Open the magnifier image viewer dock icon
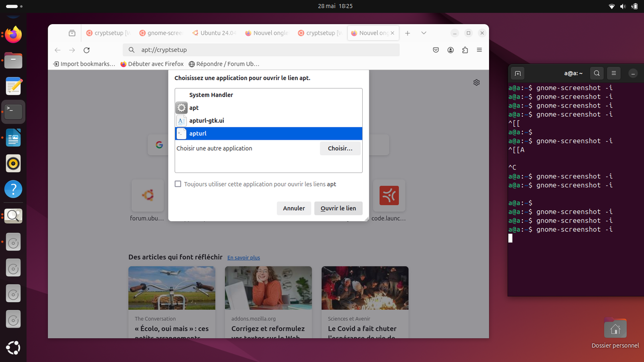 [x=13, y=216]
